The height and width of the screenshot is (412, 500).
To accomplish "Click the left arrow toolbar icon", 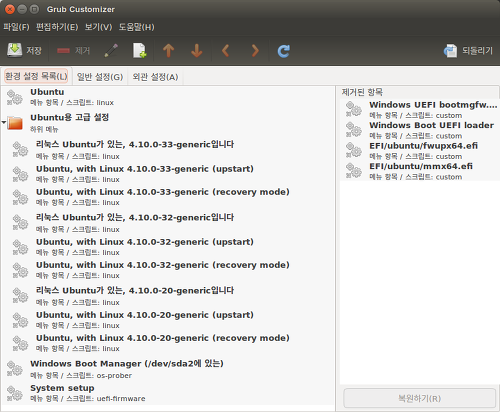I will [x=226, y=51].
